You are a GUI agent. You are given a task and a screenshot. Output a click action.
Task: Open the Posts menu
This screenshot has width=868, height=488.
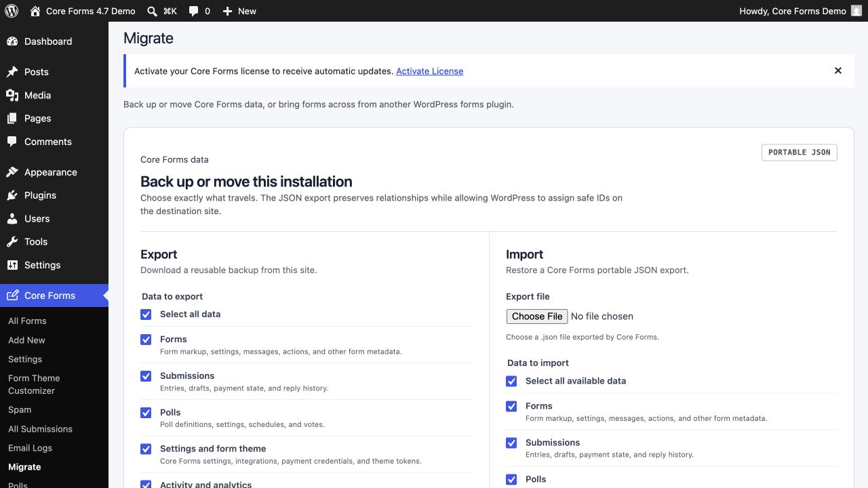(x=37, y=72)
